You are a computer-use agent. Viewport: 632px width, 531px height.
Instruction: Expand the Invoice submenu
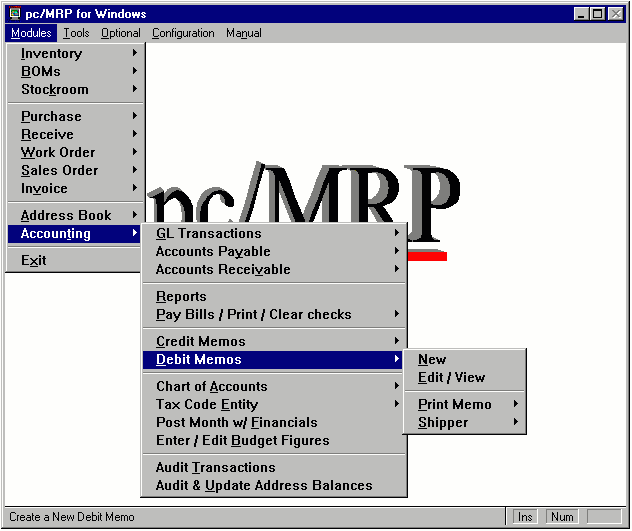(75, 188)
